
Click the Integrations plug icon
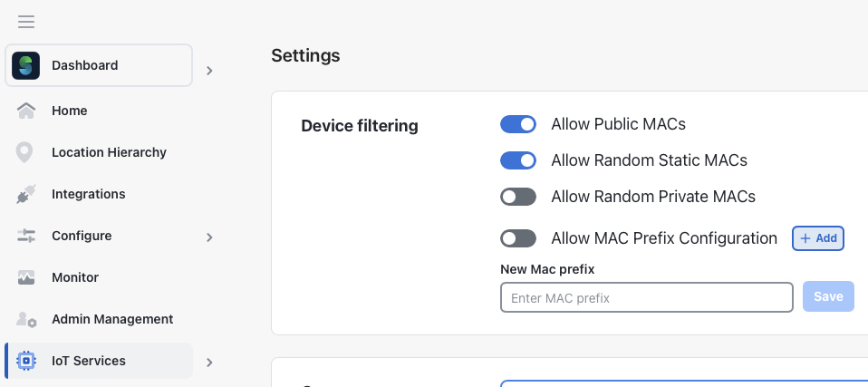(x=26, y=194)
